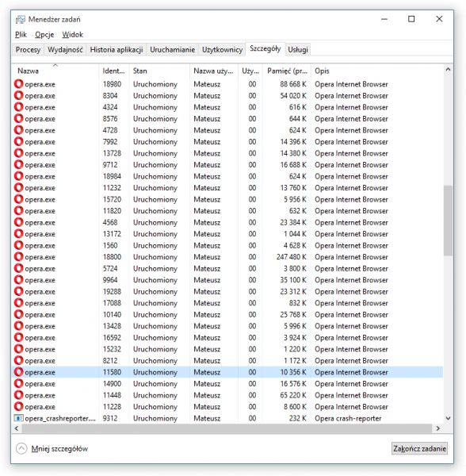
Task: Select the Opera icon of process 17088
Action: click(x=19, y=303)
